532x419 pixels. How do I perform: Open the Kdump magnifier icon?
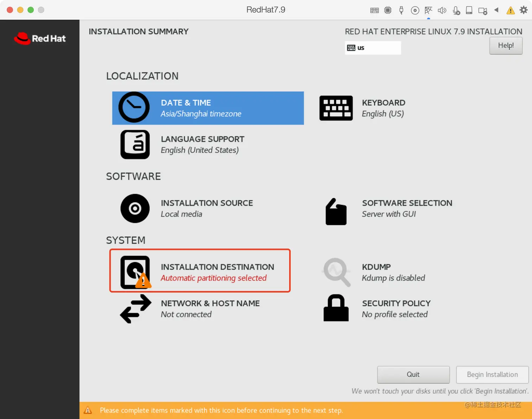coord(337,272)
